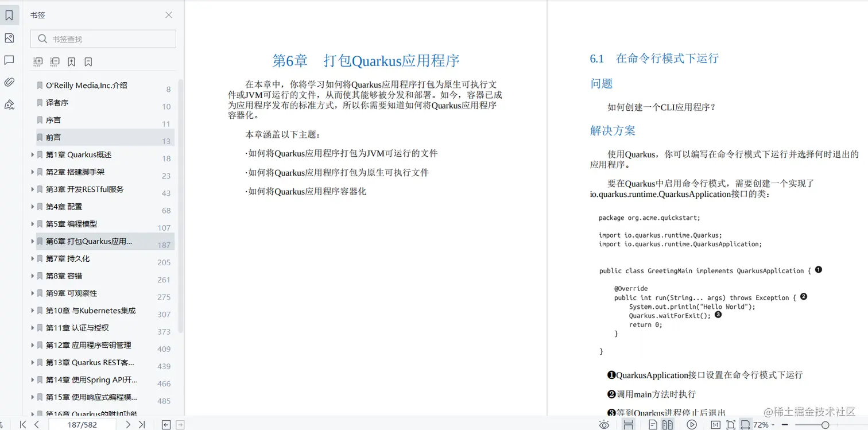Open the thumbnails panel icon in sidebar

pyautogui.click(x=9, y=38)
